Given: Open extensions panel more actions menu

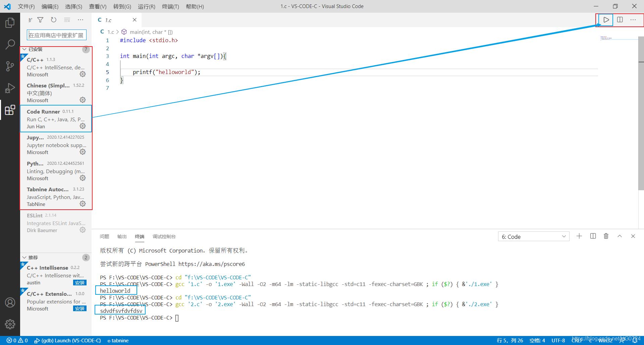Looking at the screenshot, I should pyautogui.click(x=80, y=20).
